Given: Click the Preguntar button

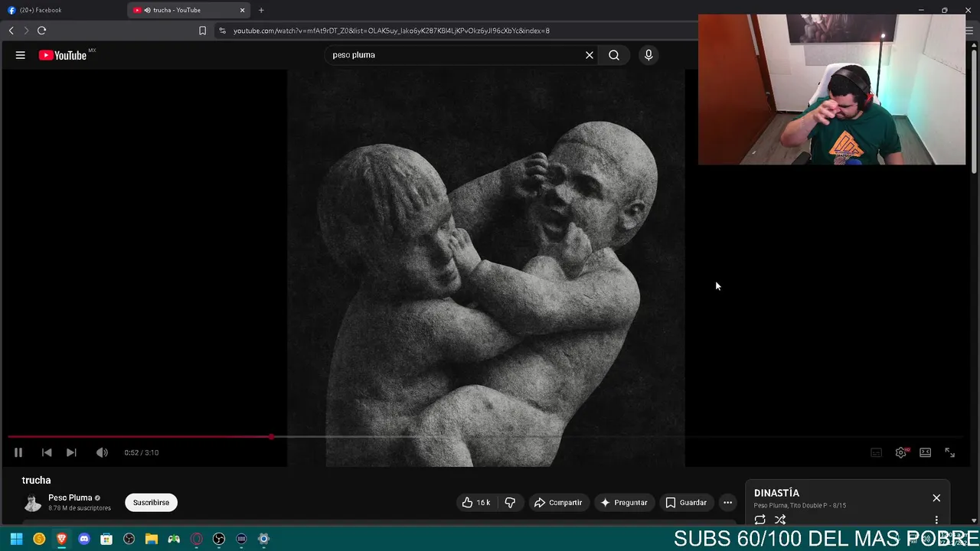Looking at the screenshot, I should tap(624, 503).
